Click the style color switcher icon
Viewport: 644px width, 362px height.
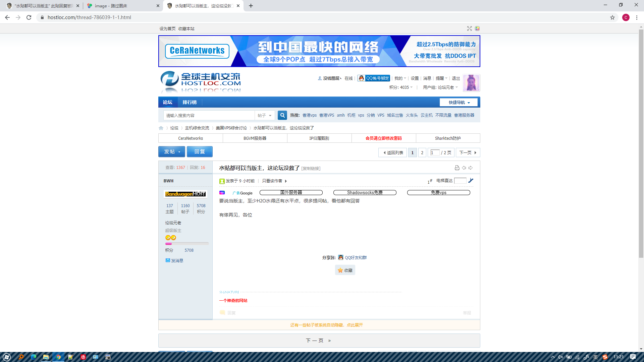[477, 28]
